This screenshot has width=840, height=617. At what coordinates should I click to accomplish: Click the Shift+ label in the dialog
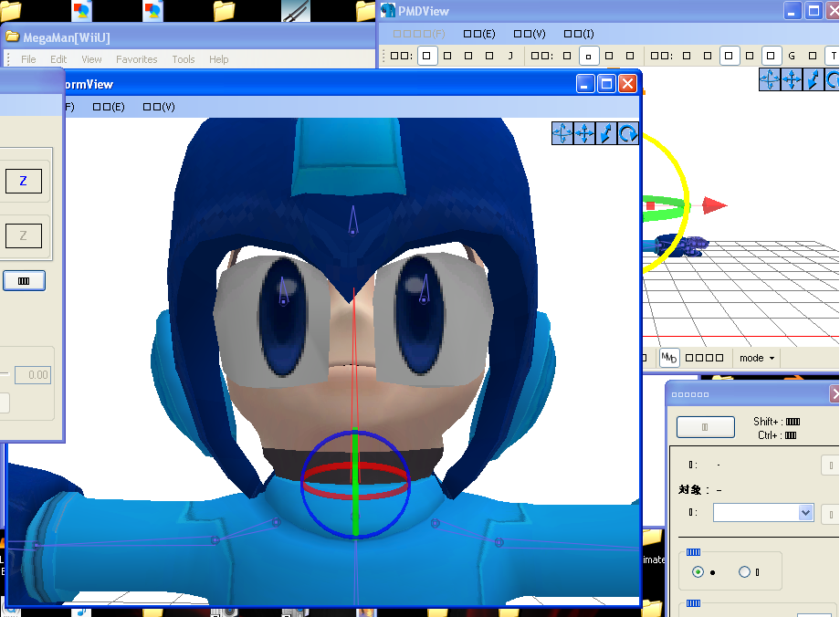pyautogui.click(x=777, y=422)
